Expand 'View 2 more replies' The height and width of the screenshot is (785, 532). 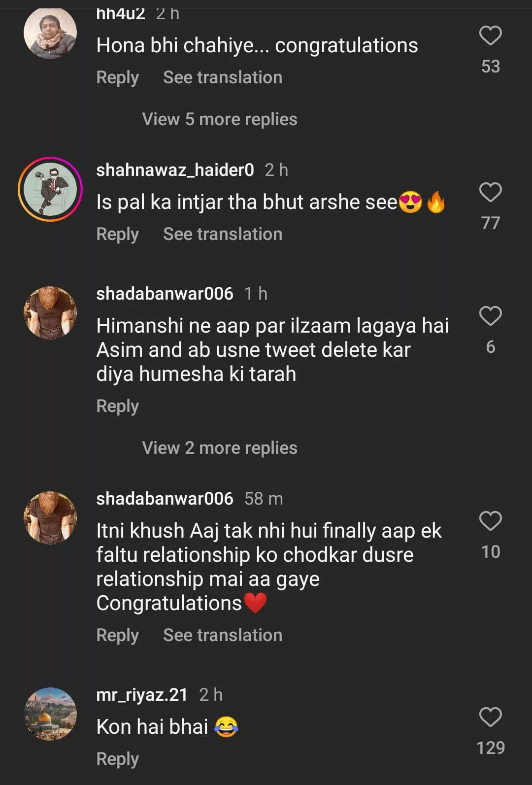click(219, 448)
